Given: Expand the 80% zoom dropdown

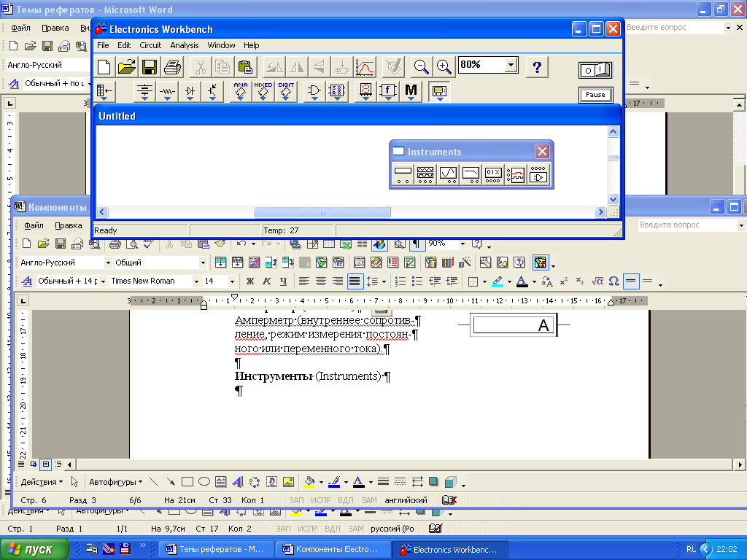Looking at the screenshot, I should pos(511,64).
